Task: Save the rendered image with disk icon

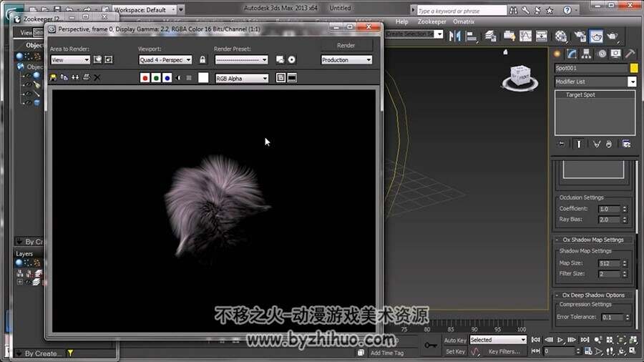Action: point(53,77)
